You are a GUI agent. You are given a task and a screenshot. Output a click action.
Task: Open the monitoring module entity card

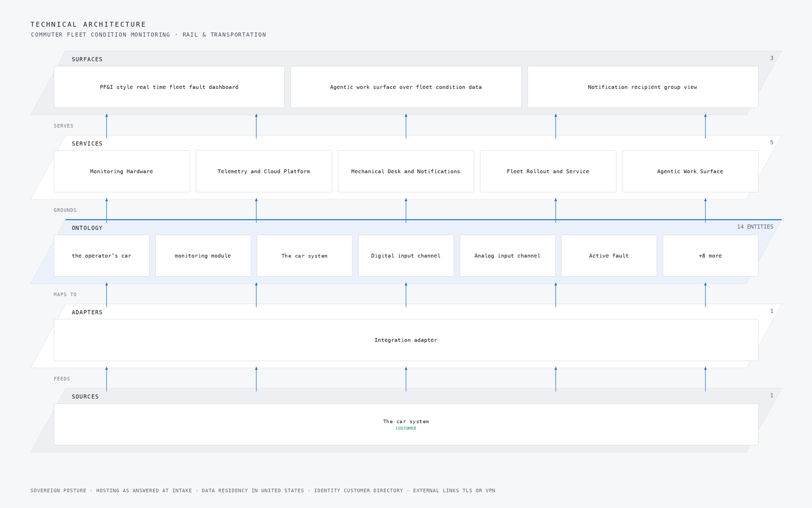tap(203, 256)
